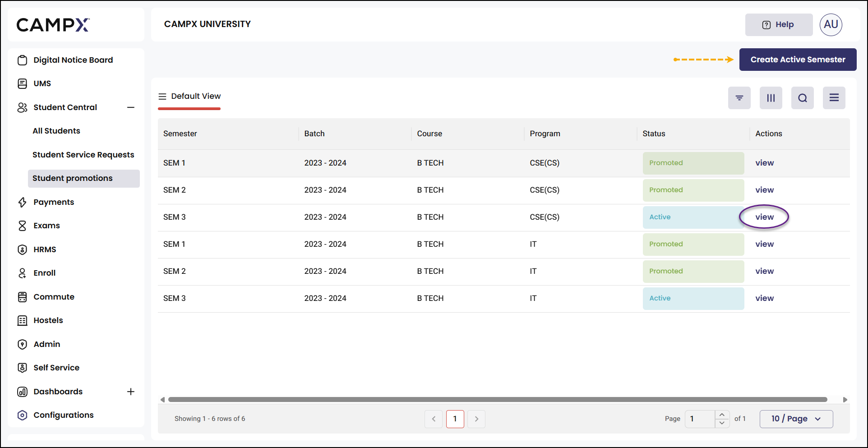Click the CAMPX UNIVERSITY title
Viewport: 868px width, 448px height.
[208, 24]
